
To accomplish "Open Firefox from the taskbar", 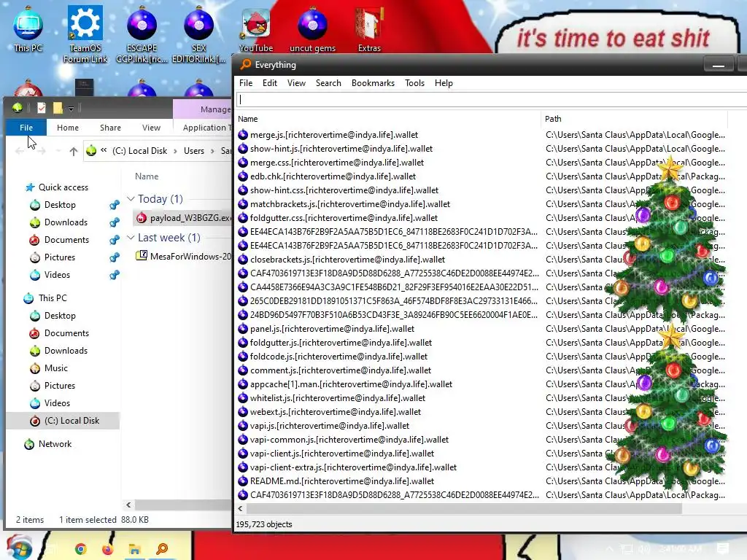I will point(108,549).
